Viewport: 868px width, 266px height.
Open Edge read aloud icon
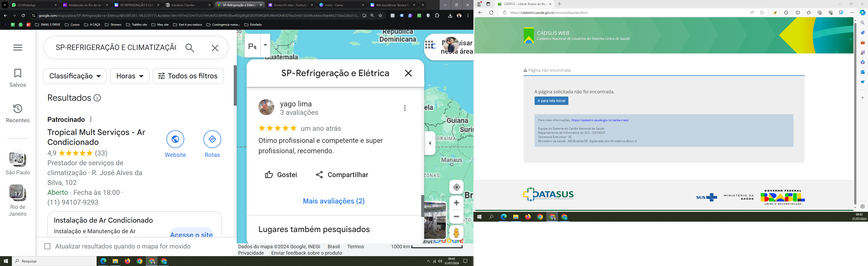click(752, 13)
